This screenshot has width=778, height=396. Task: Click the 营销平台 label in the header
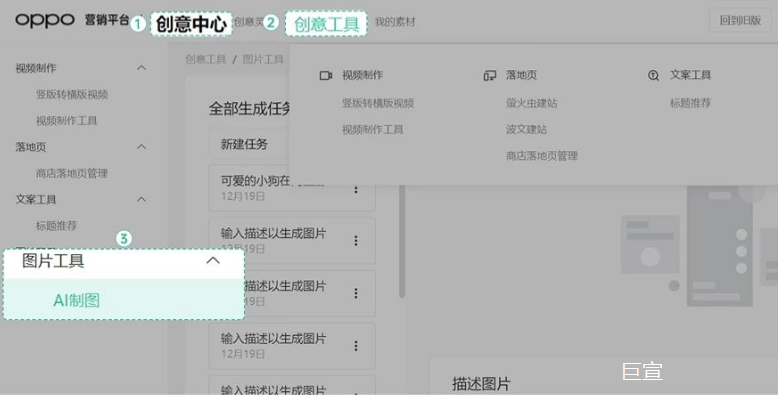click(107, 20)
